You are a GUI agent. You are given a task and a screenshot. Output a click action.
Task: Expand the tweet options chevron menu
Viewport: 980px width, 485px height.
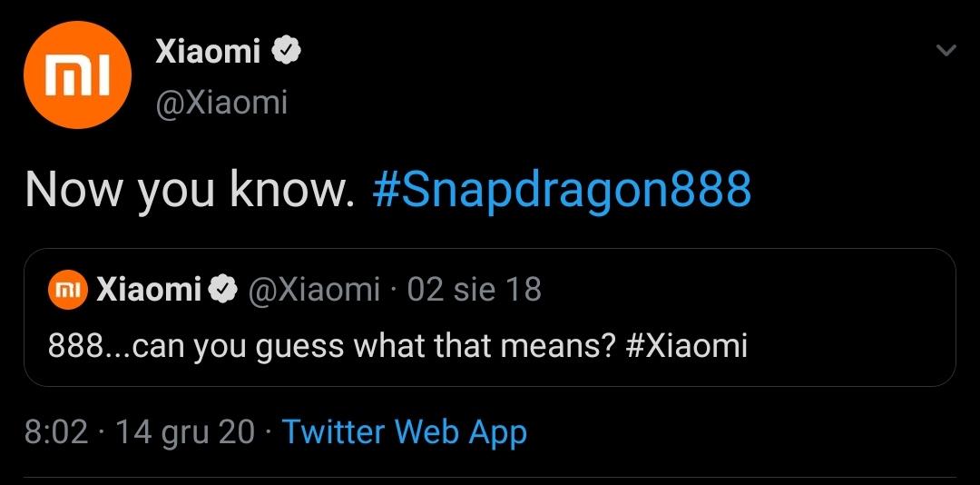point(946,51)
